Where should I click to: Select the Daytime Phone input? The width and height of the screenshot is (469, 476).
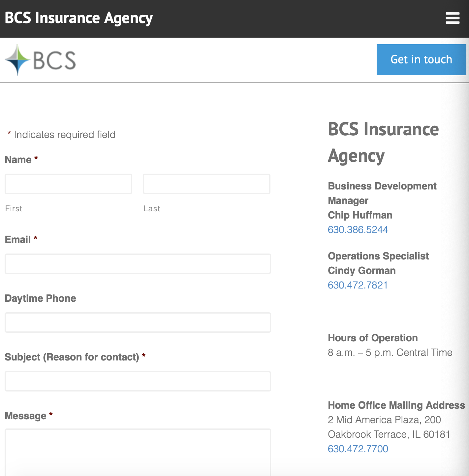(138, 323)
